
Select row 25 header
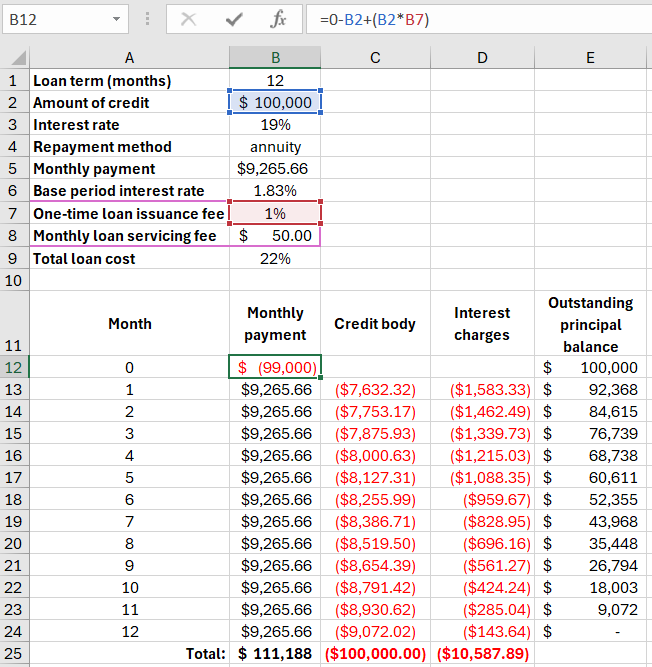[x=14, y=653]
